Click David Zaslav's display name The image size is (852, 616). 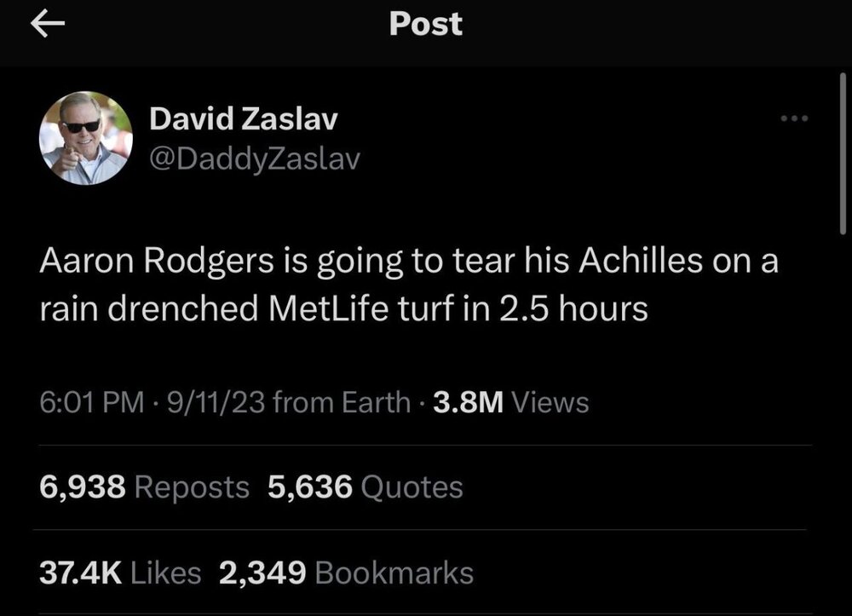[x=242, y=119]
